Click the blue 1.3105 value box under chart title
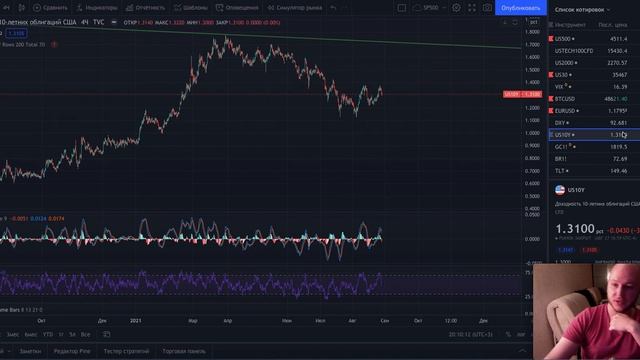 [17, 33]
